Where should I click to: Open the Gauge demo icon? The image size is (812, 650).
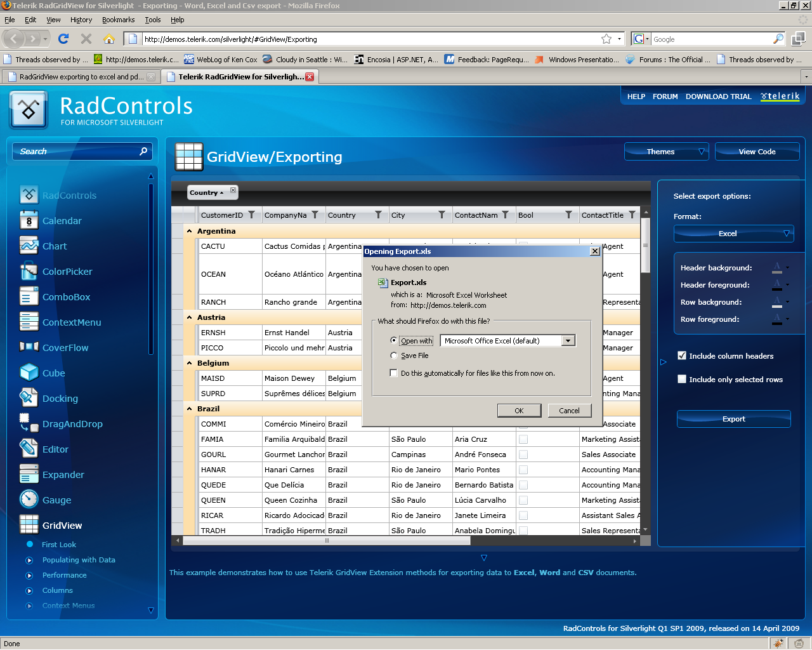click(x=29, y=500)
